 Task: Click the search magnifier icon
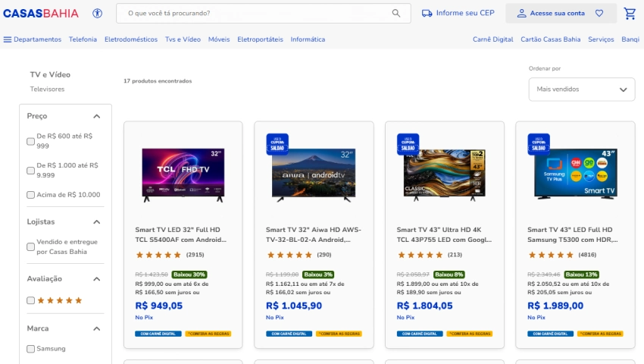(x=396, y=13)
